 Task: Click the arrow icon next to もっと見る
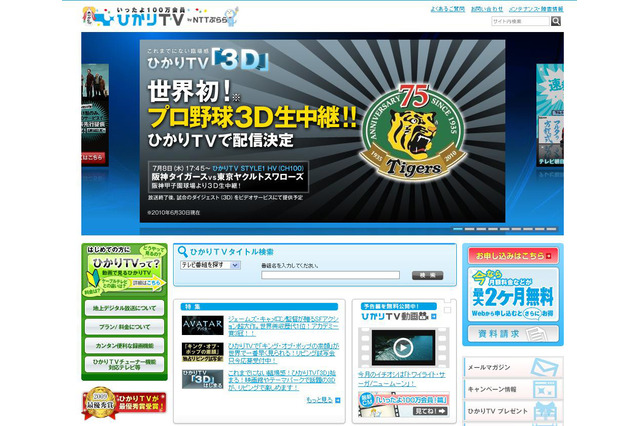338,400
